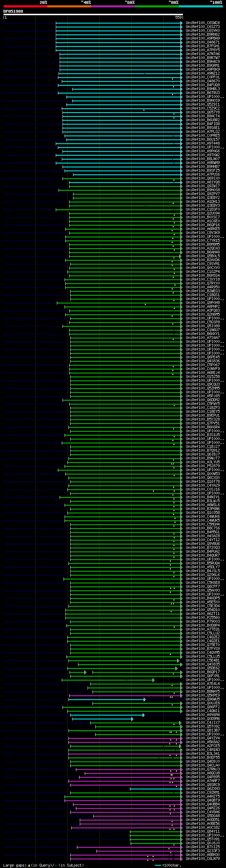Click the red 20% identity legend bar
This screenshot has height=868, width=226.
pyautogui.click(x=25, y=6)
